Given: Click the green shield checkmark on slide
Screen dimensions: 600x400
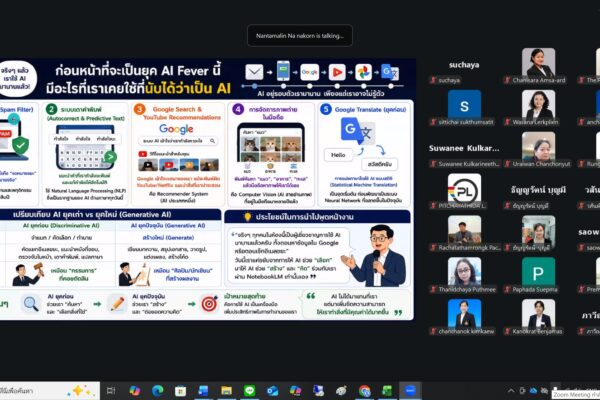Looking at the screenshot, I should coord(20,145).
